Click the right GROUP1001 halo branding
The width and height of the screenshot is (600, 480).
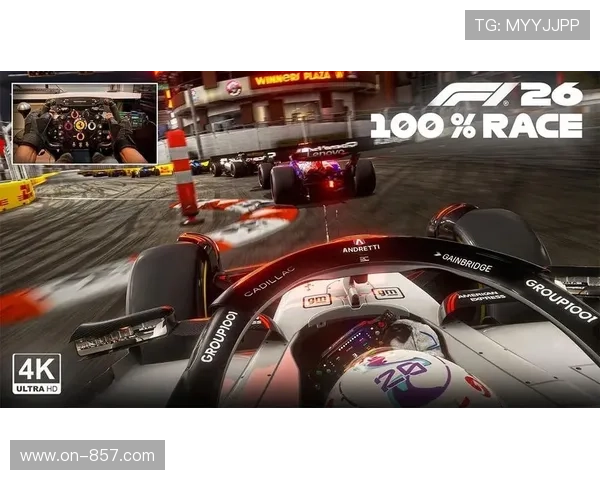pos(561,300)
